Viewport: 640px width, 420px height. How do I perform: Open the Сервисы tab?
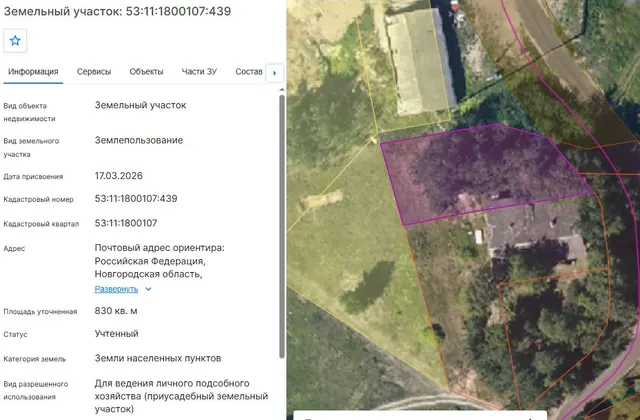tap(94, 71)
